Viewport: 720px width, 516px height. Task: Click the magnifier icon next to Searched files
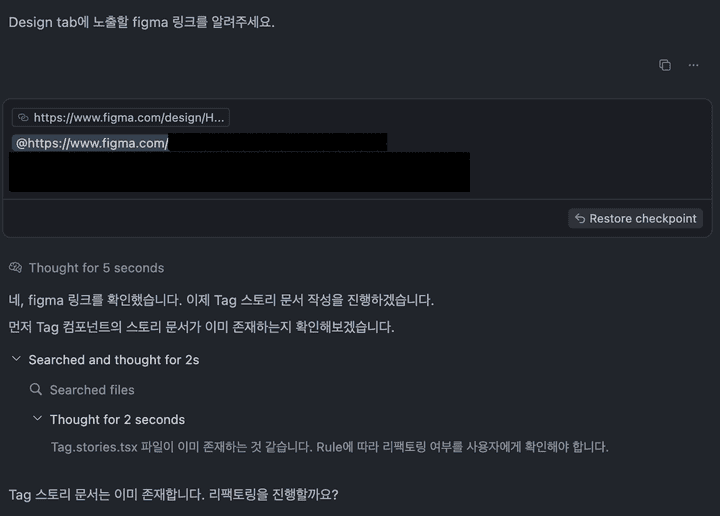[x=36, y=389]
